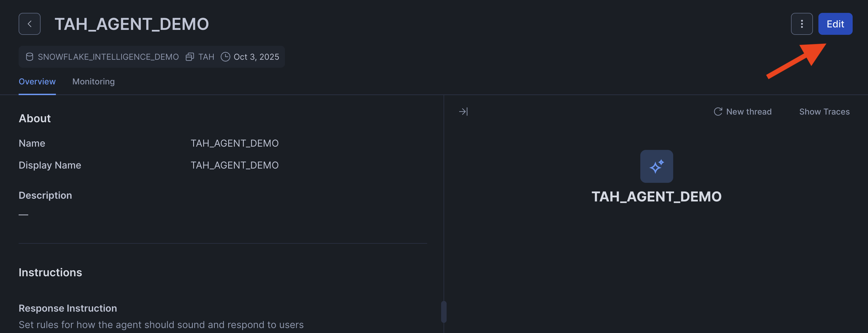Collapse the chat panel with the arrow icon
Viewport: 868px width, 333px height.
pyautogui.click(x=463, y=112)
